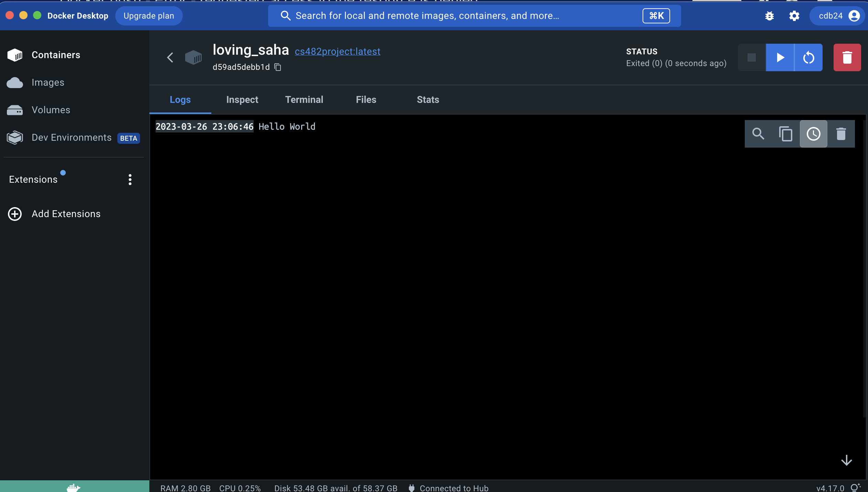Click the Upgrade plan button

click(148, 15)
